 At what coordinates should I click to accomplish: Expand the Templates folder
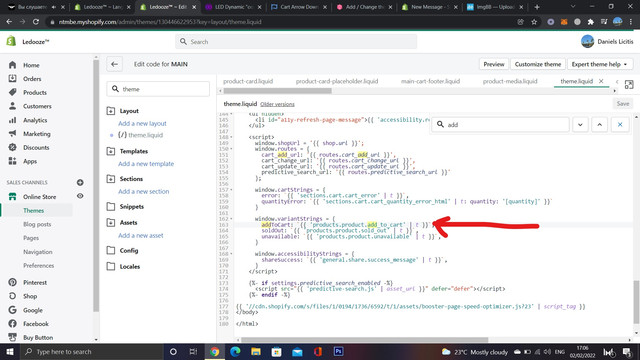point(111,151)
